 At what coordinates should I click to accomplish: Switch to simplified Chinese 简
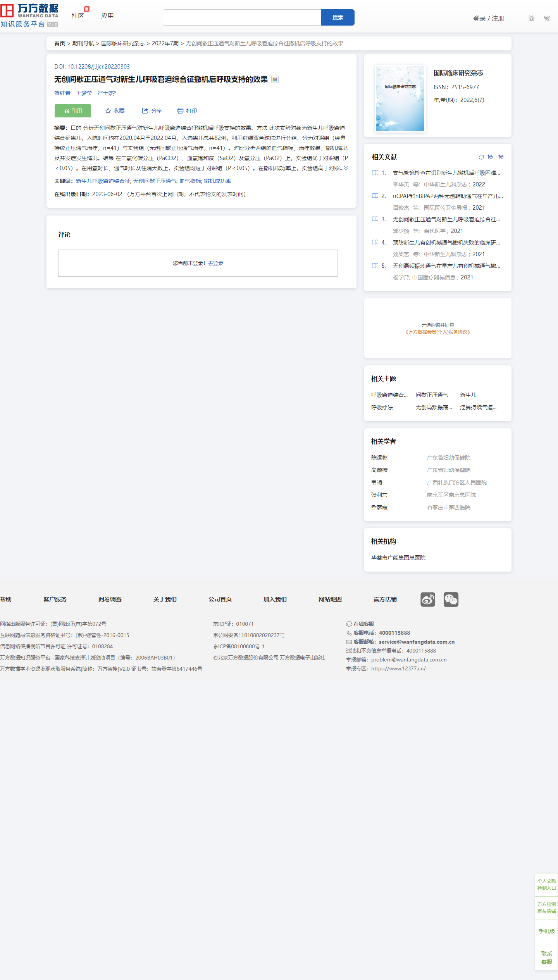[531, 18]
